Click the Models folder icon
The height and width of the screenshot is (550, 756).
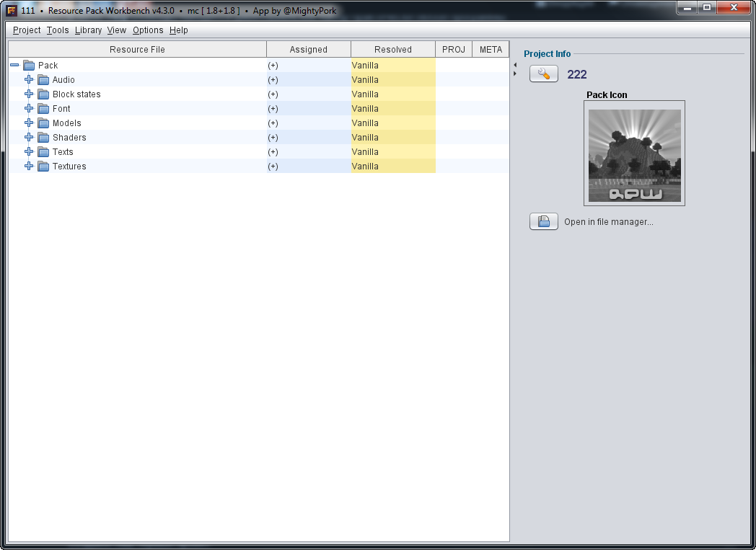point(43,123)
